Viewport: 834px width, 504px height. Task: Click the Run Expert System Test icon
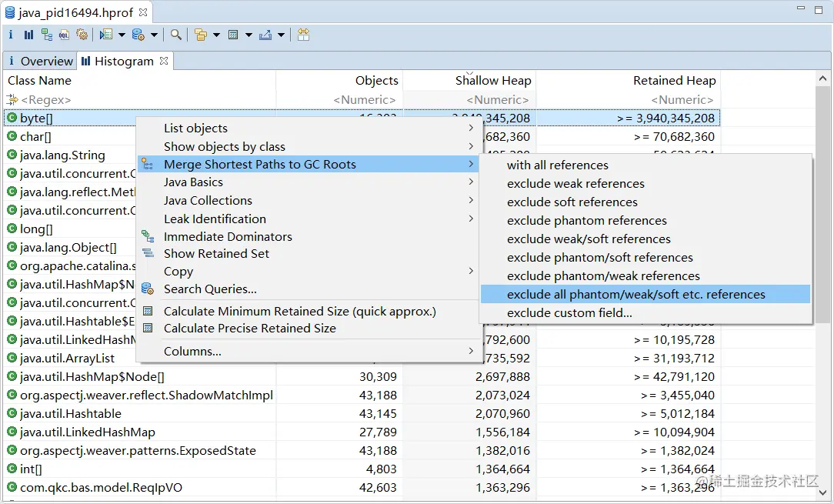point(106,35)
